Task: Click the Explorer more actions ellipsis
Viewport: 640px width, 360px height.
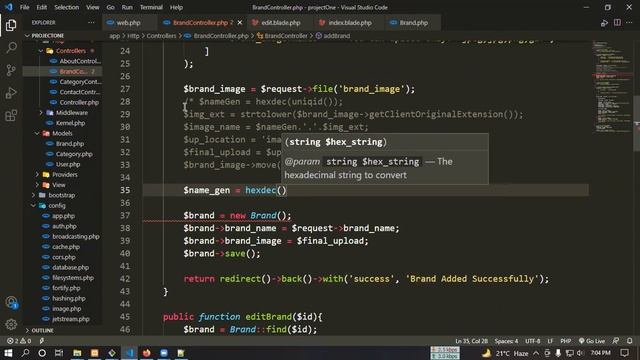Action: pyautogui.click(x=91, y=22)
